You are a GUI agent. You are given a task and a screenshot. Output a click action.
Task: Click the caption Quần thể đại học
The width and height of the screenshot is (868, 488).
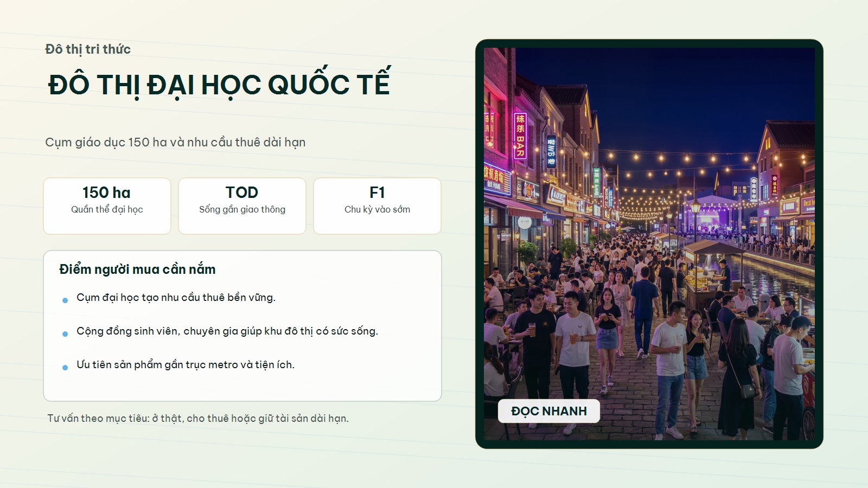(107, 209)
